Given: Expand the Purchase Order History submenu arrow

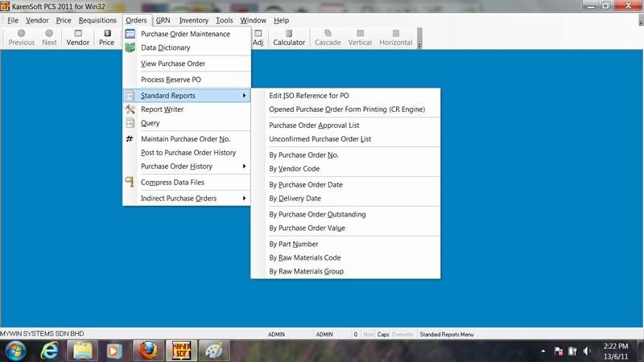Looking at the screenshot, I should (245, 167).
